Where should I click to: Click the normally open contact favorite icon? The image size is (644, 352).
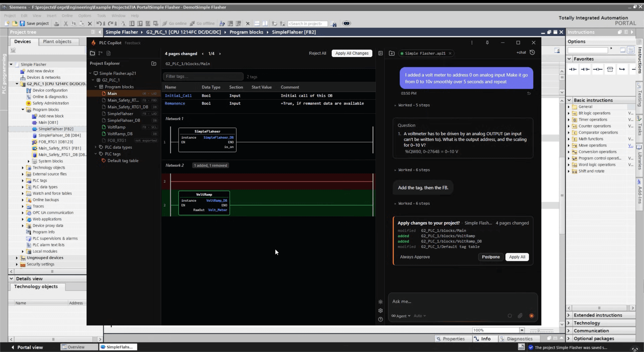(573, 69)
